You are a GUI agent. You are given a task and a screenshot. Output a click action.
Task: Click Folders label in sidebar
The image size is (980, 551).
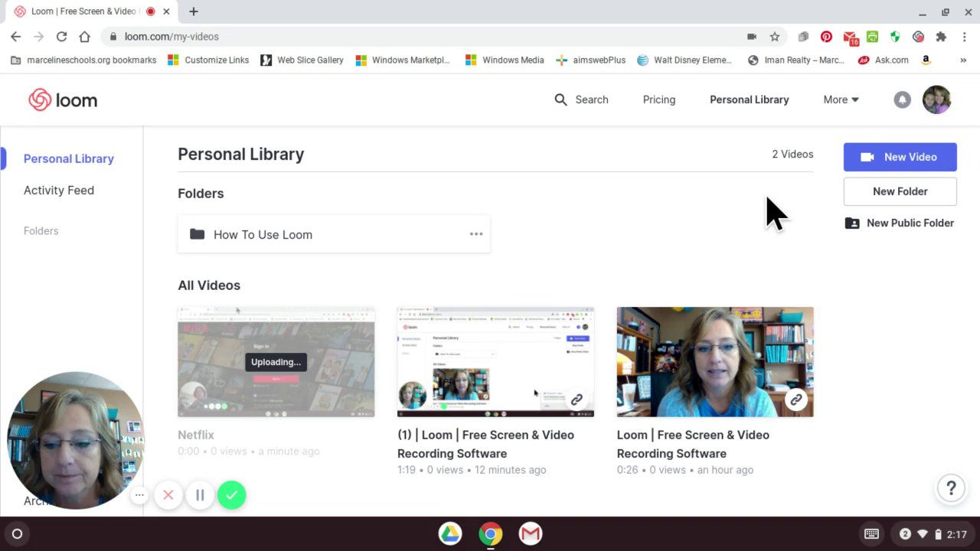click(41, 230)
